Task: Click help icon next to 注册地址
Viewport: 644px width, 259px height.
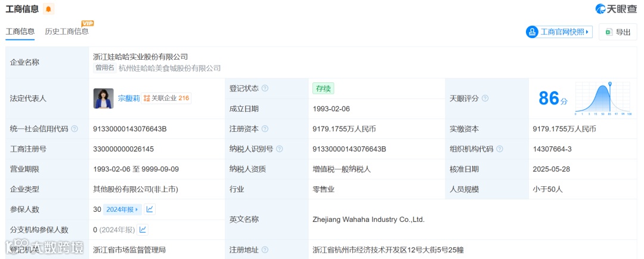Action: pyautogui.click(x=265, y=249)
